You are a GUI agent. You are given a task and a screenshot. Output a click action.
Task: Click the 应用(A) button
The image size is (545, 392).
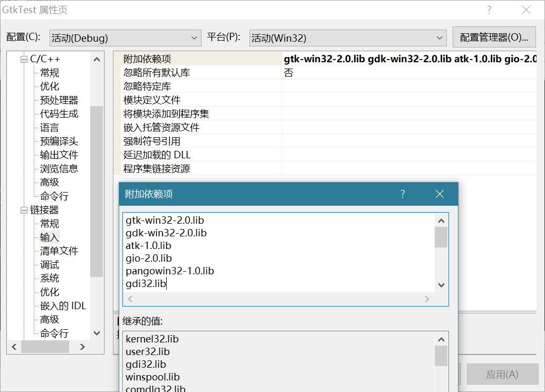pyautogui.click(x=502, y=375)
